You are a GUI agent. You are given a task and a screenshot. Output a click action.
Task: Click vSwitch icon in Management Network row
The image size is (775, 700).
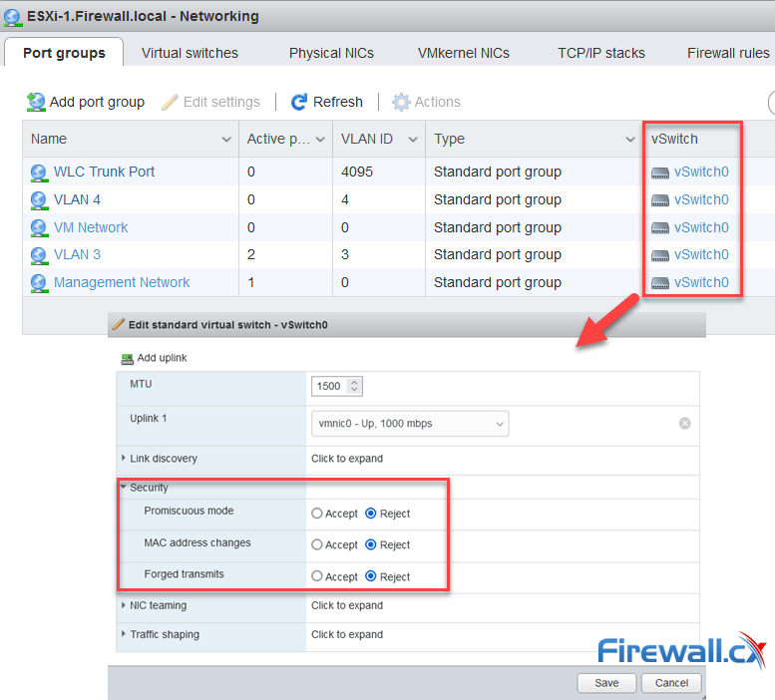click(660, 283)
